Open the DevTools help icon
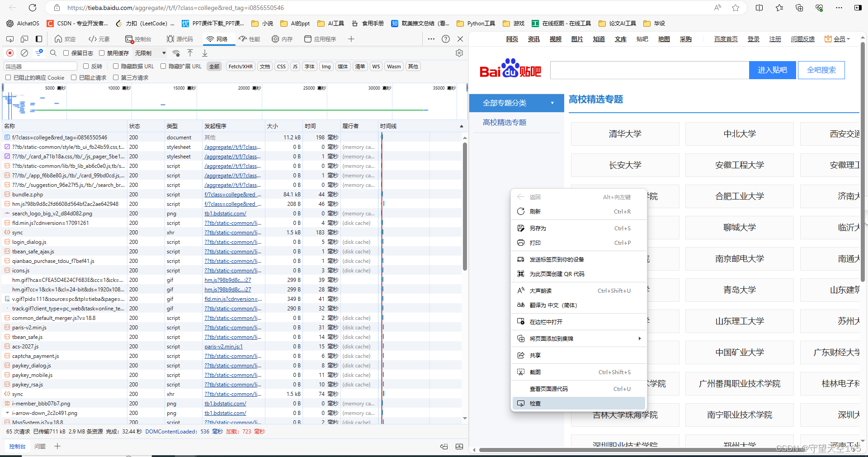 [x=446, y=39]
